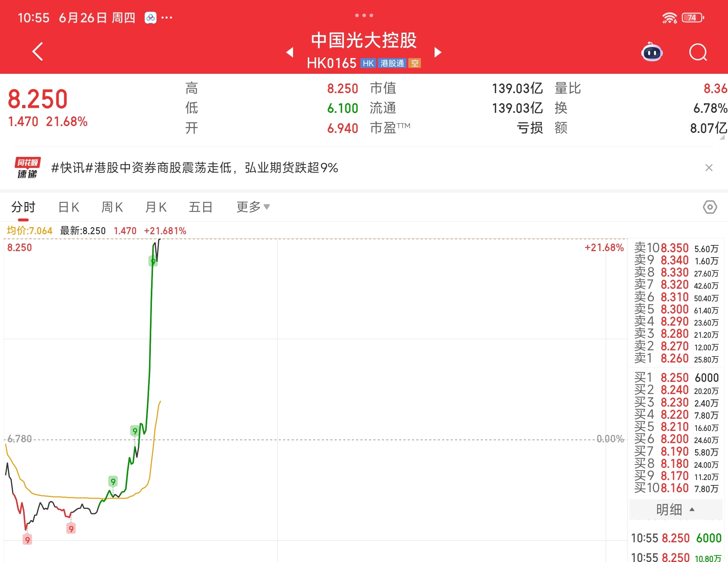Select buy level 买10 at 8.160
728x562 pixels.
676,488
